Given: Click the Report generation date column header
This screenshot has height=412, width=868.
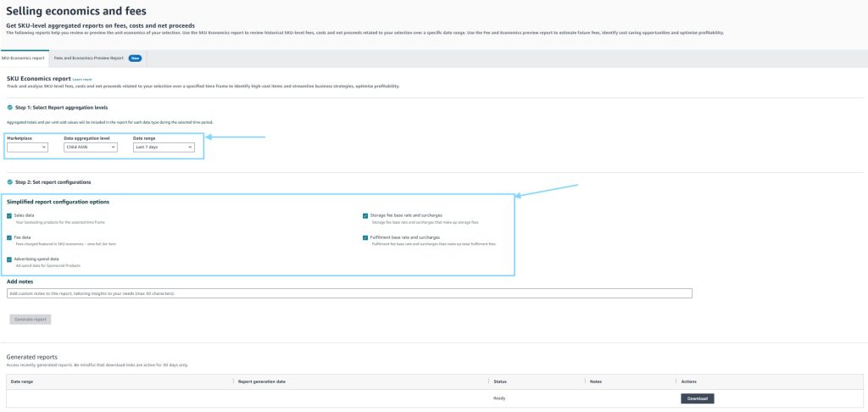Looking at the screenshot, I should coord(262,381).
